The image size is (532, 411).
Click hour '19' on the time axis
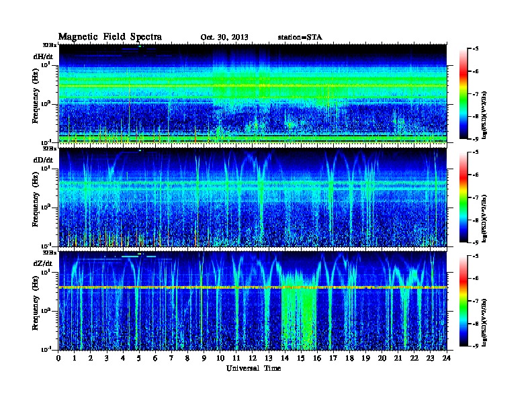(x=365, y=358)
